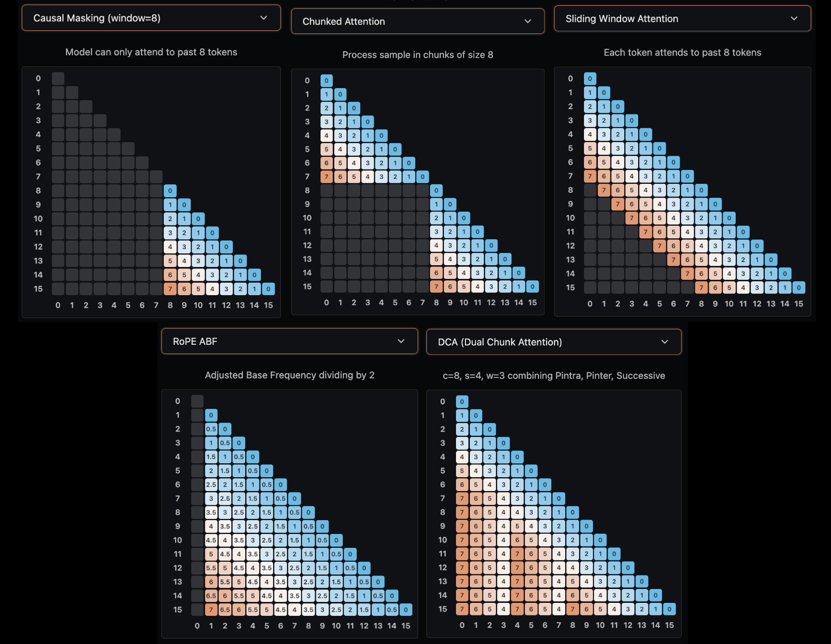Open the Causal Masking (window=8) dropdown
The height and width of the screenshot is (644, 831).
point(151,18)
